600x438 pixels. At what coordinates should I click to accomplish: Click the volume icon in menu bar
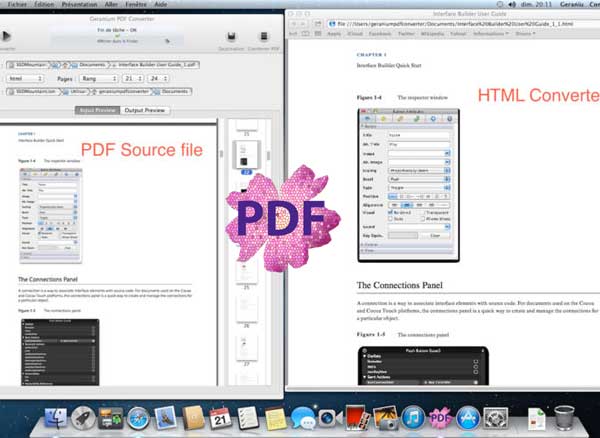point(512,4)
